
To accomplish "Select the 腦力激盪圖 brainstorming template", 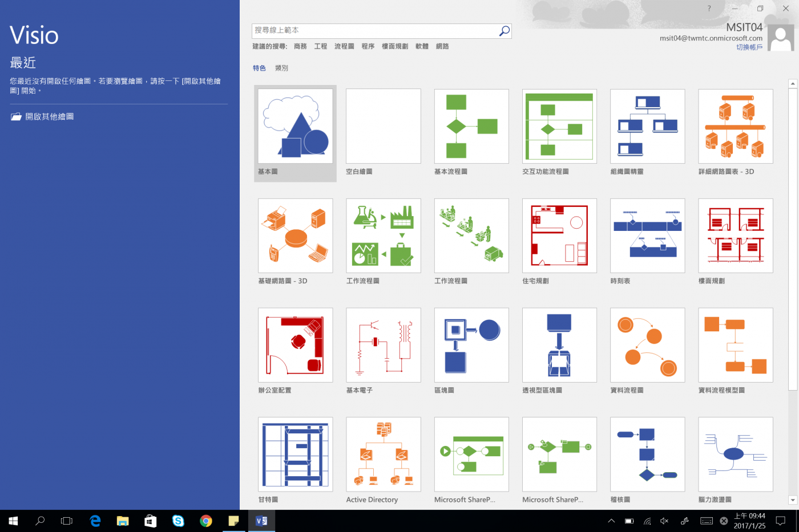I will [x=736, y=454].
